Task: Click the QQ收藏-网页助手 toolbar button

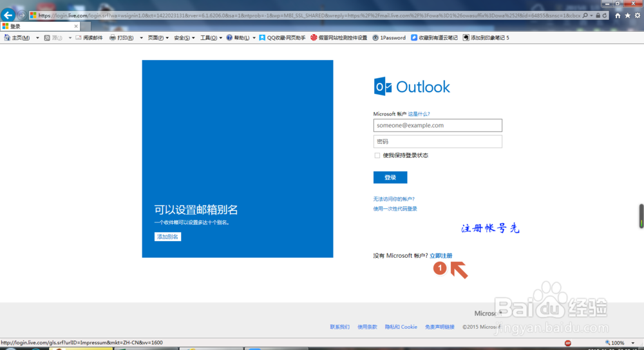Action: pos(282,38)
